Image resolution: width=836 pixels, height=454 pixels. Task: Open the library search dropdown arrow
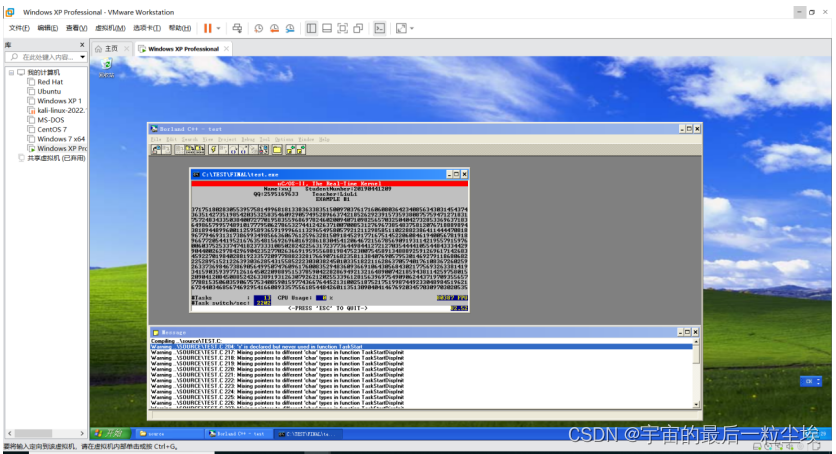pos(83,57)
